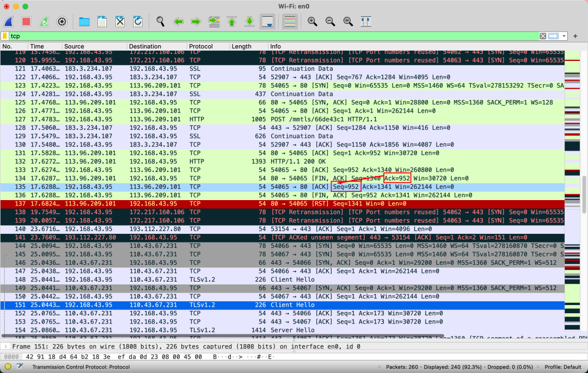Clear the tcp display filter
The height and width of the screenshot is (373, 588).
(x=543, y=36)
